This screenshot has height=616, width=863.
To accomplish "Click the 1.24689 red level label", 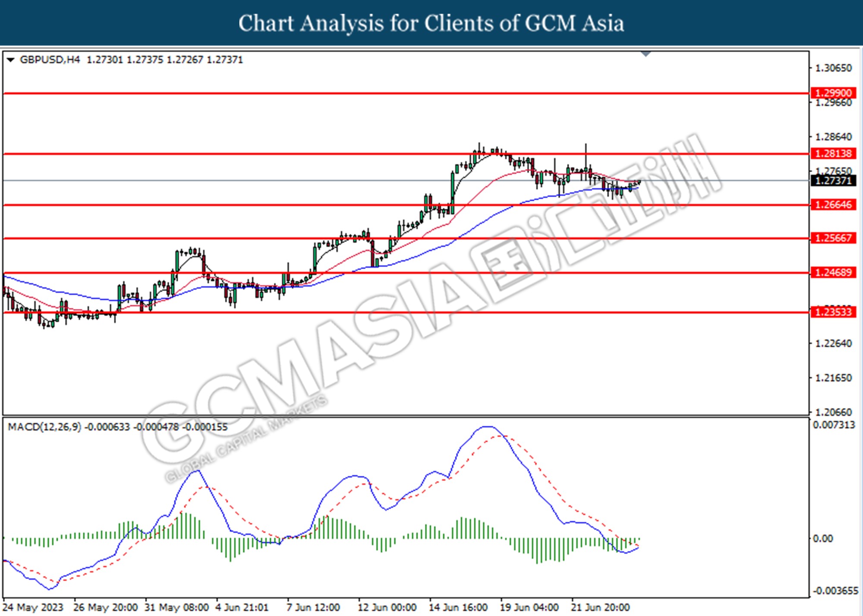I will [834, 273].
